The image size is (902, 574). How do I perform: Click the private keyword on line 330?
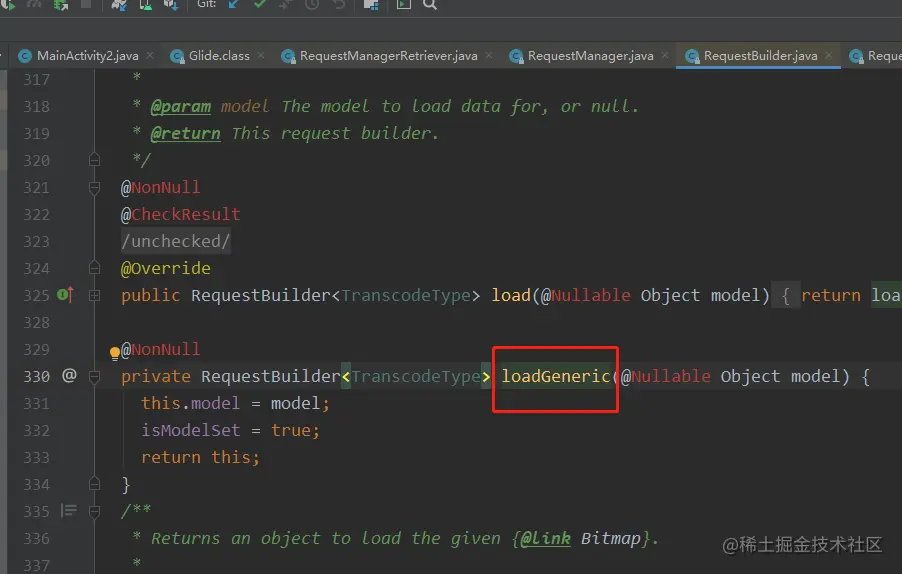pyautogui.click(x=156, y=376)
